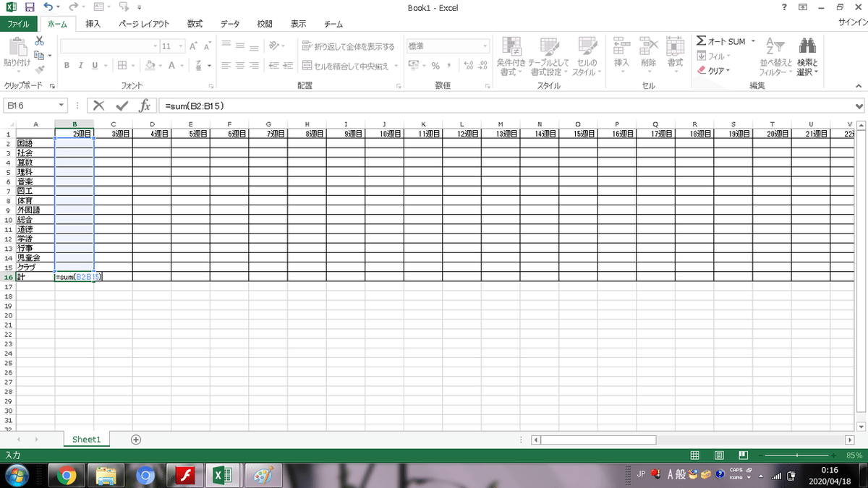
Task: Open the Format cells icon
Action: click(675, 46)
